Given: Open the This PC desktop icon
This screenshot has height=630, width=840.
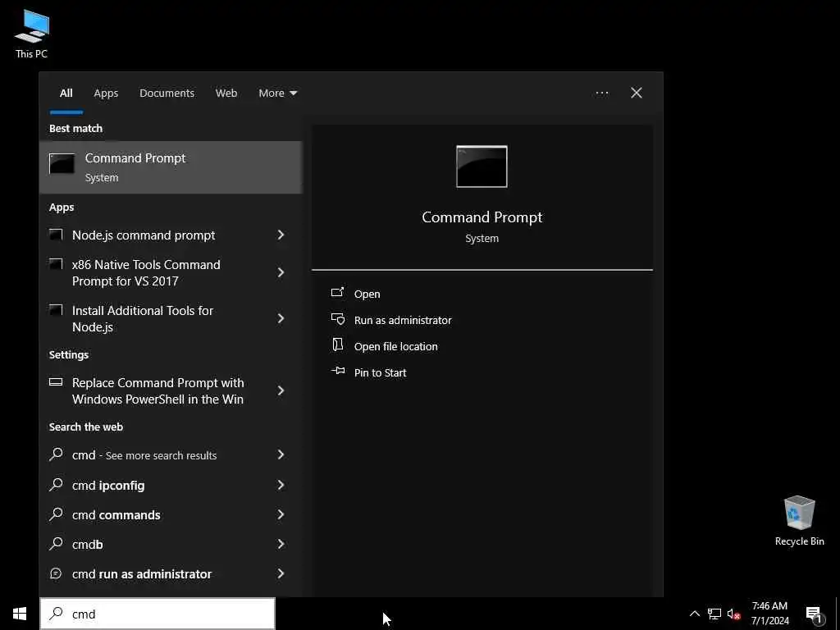Looking at the screenshot, I should [32, 34].
